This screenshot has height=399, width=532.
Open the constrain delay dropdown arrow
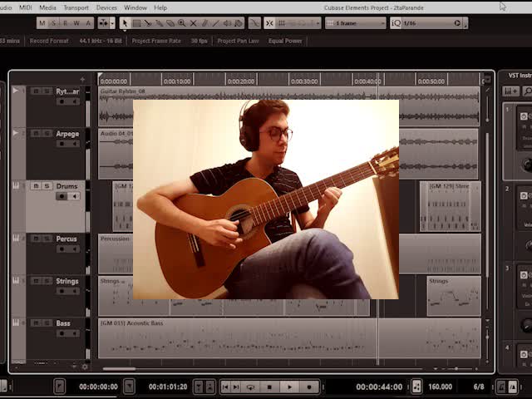click(112, 23)
